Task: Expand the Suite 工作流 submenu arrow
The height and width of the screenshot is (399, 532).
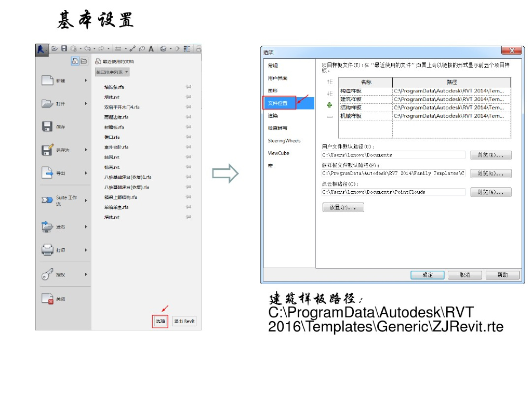Action: [86, 201]
